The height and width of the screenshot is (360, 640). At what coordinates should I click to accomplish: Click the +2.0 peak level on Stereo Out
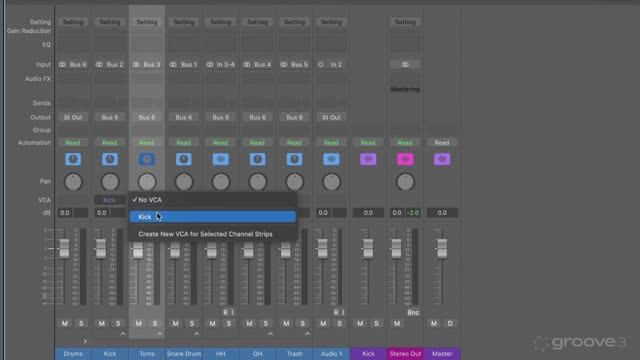click(x=413, y=213)
